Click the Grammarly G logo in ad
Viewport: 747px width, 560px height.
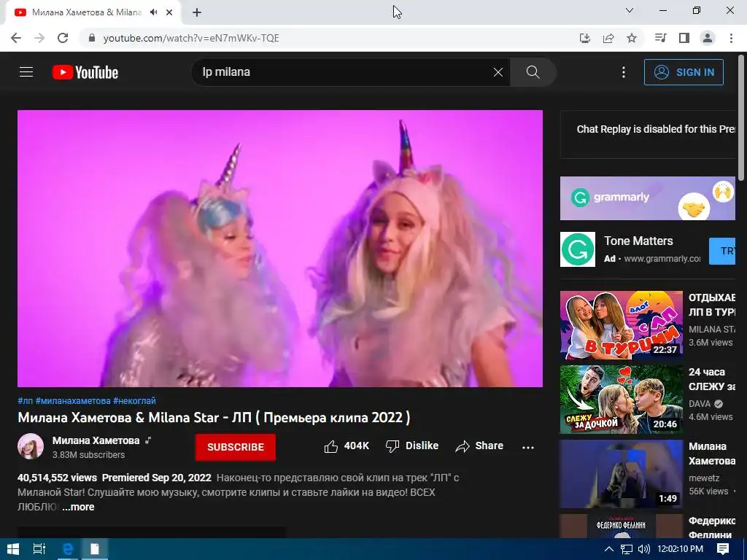pos(578,249)
